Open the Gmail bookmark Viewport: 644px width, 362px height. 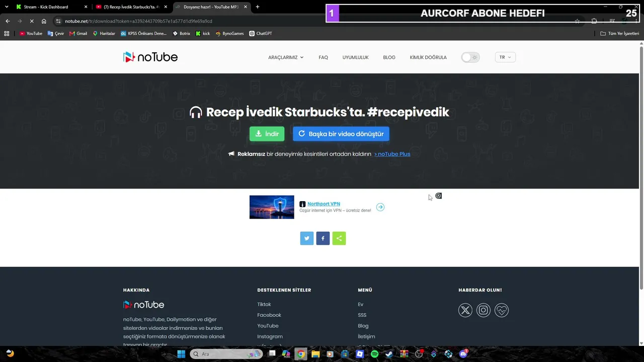coord(78,34)
